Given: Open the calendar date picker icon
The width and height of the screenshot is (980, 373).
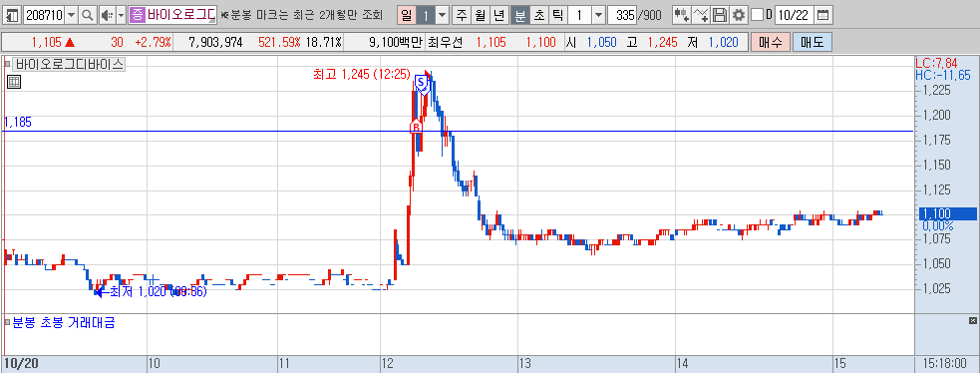Looking at the screenshot, I should coord(823,15).
